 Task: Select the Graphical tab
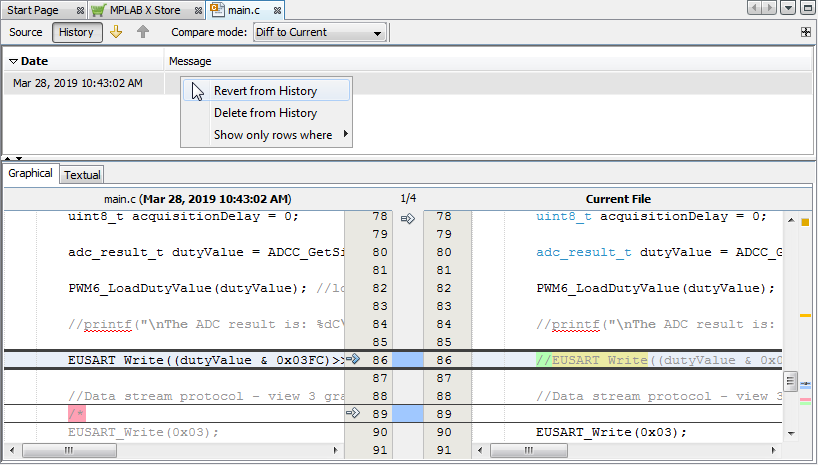click(x=31, y=174)
